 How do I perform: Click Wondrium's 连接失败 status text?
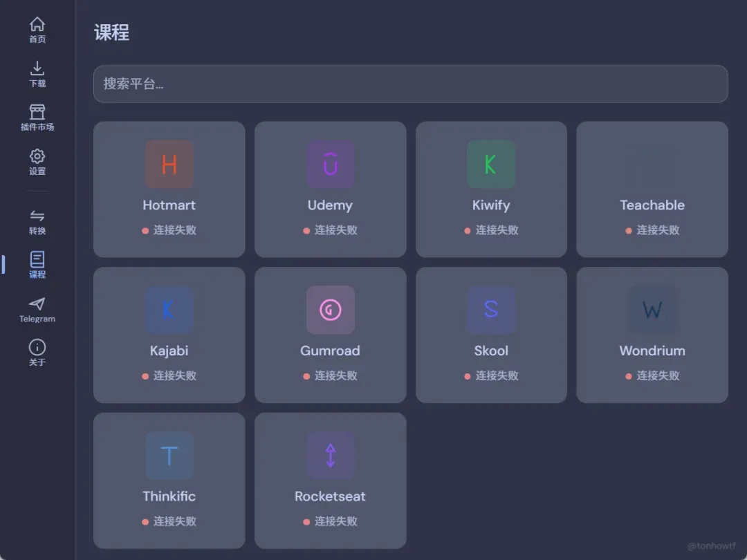658,375
